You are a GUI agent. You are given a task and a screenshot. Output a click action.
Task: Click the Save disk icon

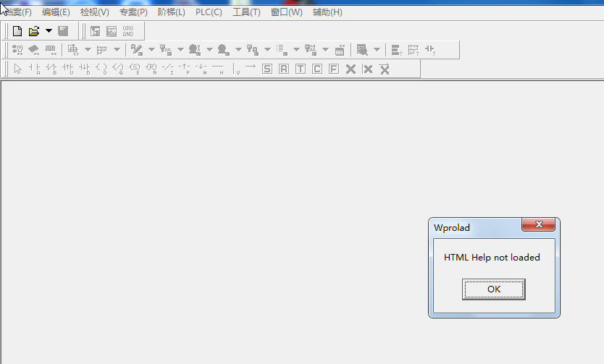click(x=64, y=31)
